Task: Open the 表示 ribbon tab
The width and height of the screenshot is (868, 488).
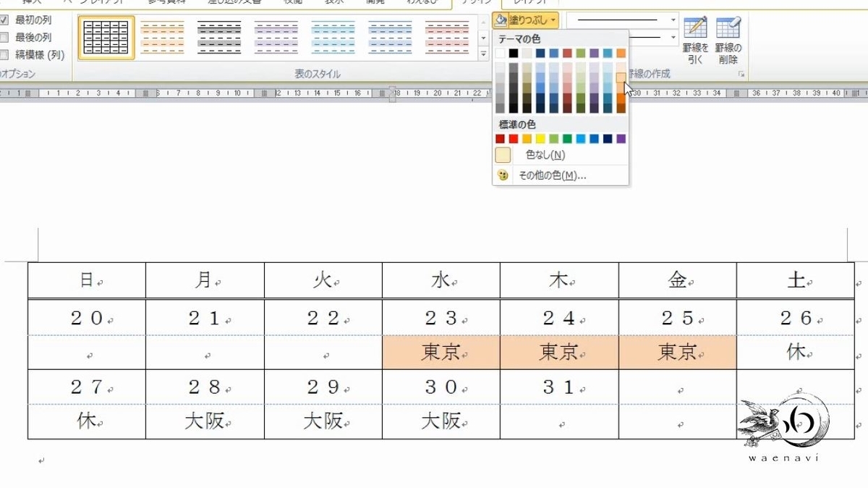Action: [x=336, y=4]
